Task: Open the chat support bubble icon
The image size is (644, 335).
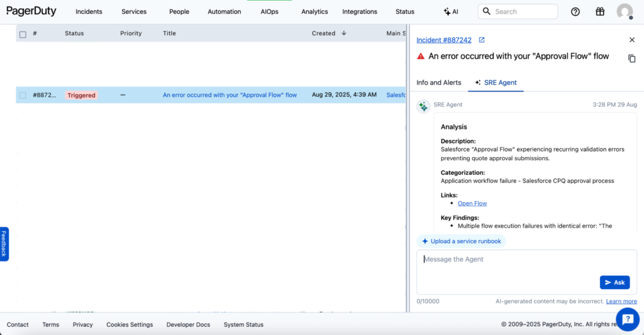Action: (627, 319)
